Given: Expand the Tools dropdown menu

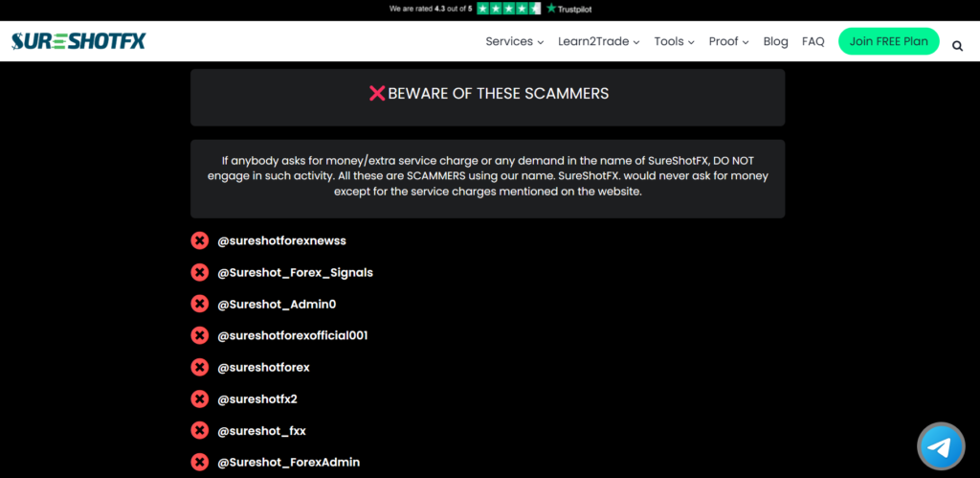Looking at the screenshot, I should pos(675,41).
